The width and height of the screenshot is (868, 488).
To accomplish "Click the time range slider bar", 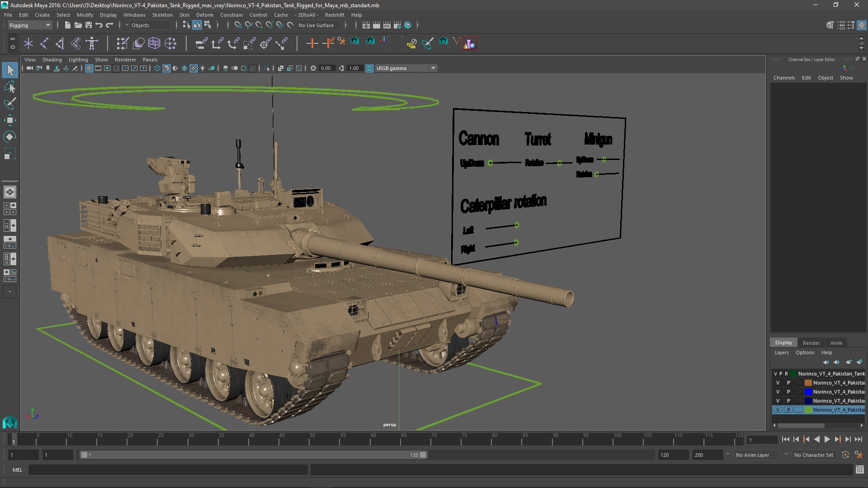I will (253, 455).
